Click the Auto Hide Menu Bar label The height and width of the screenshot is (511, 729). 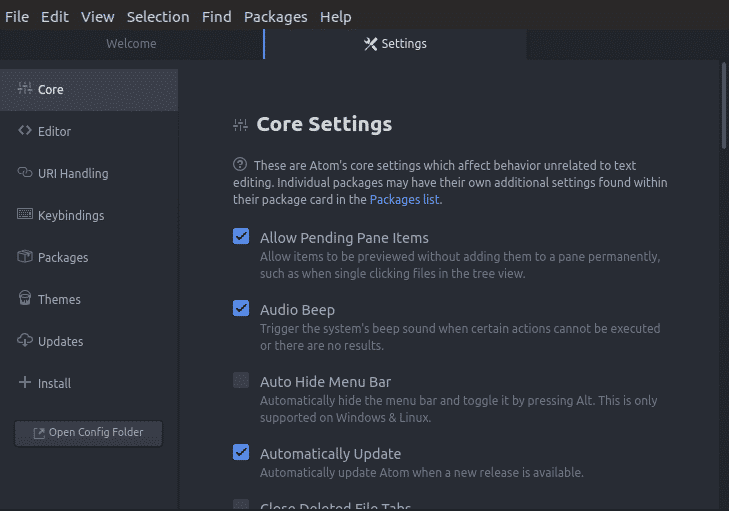coord(325,382)
